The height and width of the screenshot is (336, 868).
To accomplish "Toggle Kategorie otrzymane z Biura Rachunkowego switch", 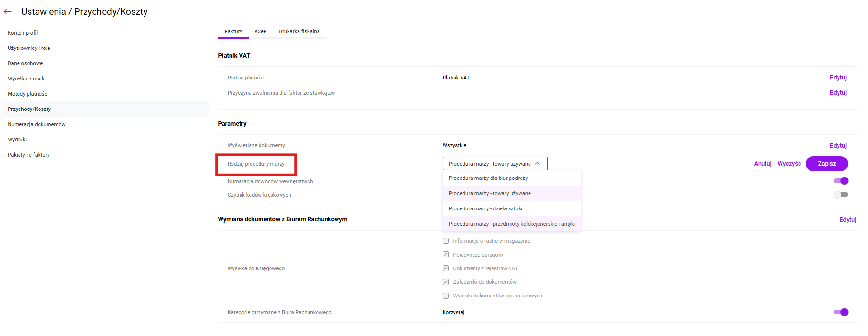I will click(x=840, y=312).
